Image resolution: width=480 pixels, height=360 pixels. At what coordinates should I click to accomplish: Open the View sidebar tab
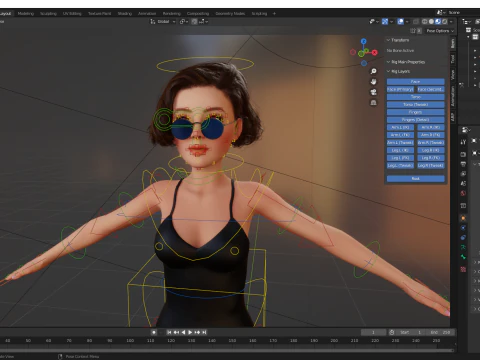(x=453, y=75)
